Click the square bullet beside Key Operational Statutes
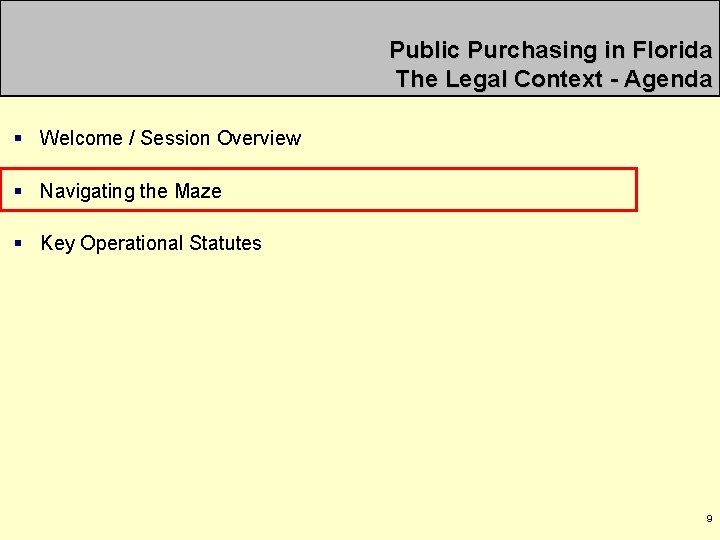The height and width of the screenshot is (540, 720). click(18, 243)
